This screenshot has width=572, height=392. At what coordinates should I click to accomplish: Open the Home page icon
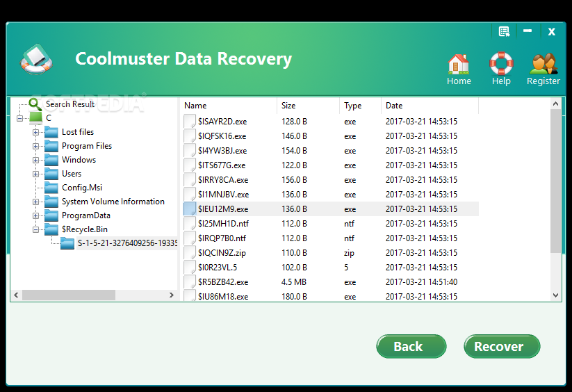(x=459, y=64)
